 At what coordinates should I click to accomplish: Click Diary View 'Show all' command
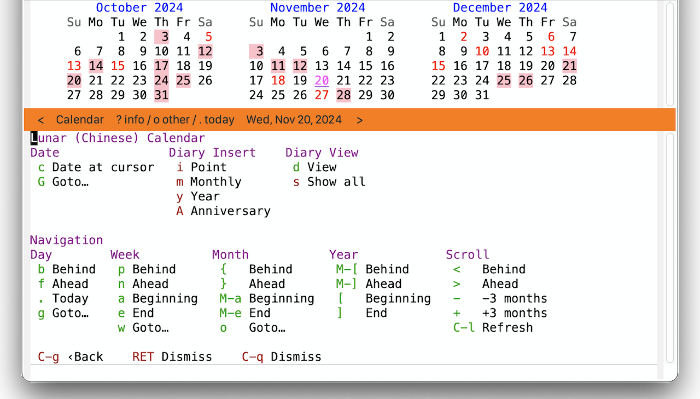point(329,182)
